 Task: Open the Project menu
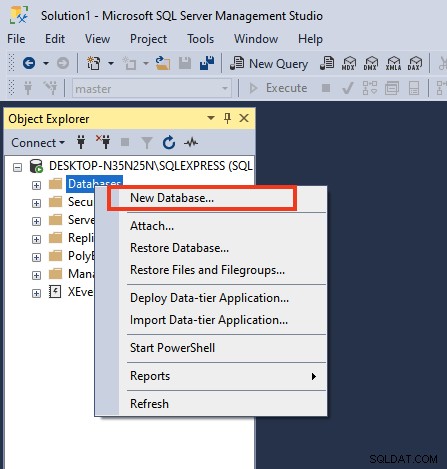pyautogui.click(x=148, y=39)
